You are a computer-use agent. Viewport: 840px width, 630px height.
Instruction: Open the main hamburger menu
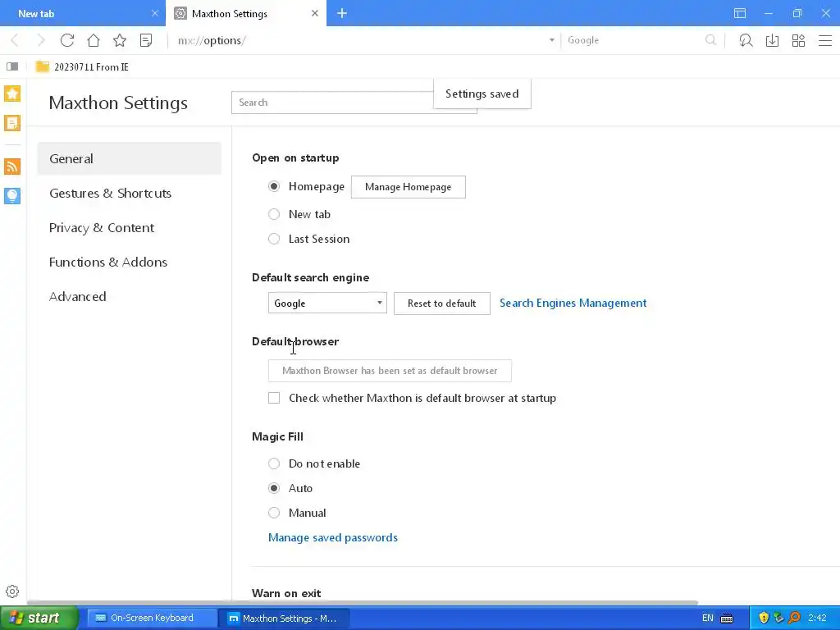click(825, 40)
